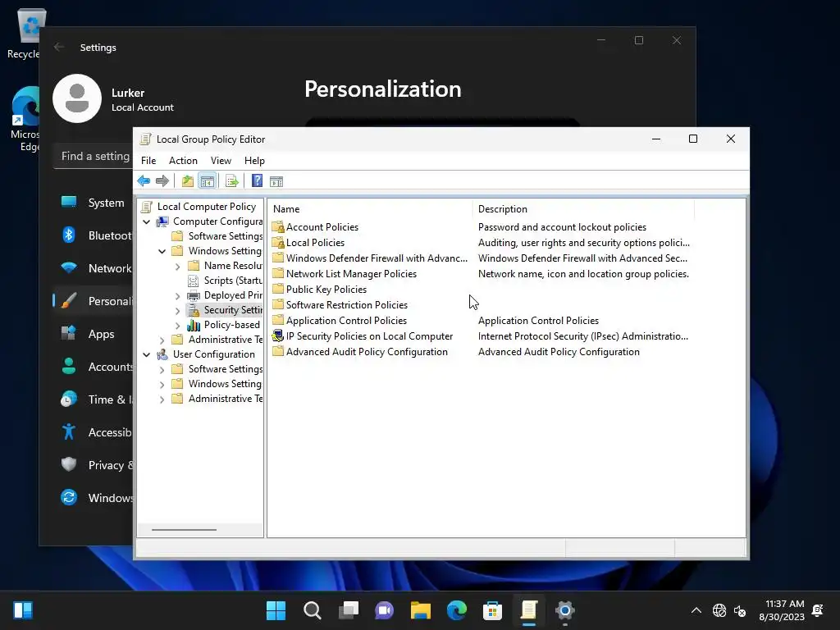
Task: Click the Back arrow in Group Policy toolbar
Action: (144, 181)
